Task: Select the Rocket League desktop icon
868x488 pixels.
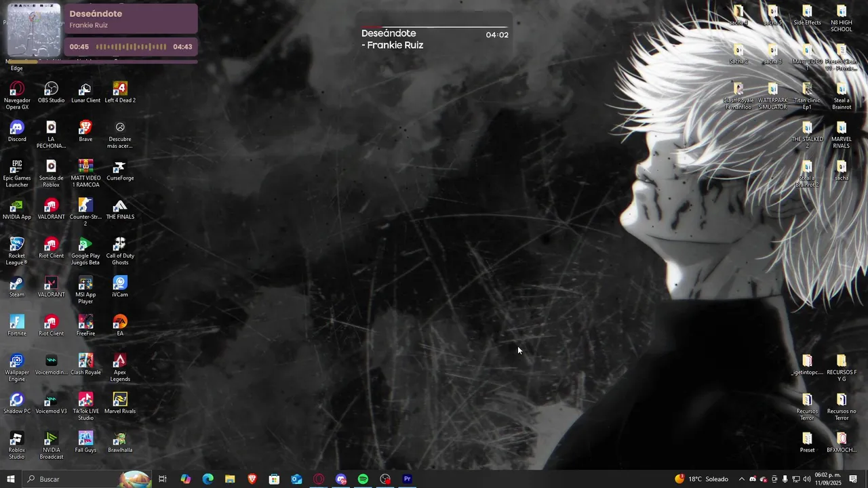Action: point(17,251)
